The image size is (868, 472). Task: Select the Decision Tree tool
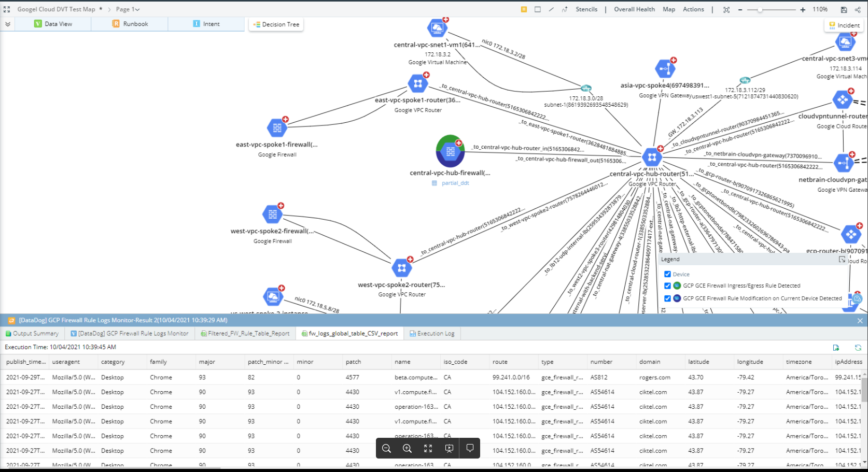tap(275, 24)
